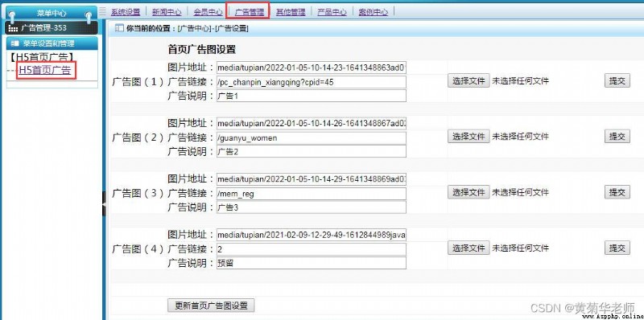Image resolution: width=644 pixels, height=320 pixels.
Task: Click the 首页广告图设置 heading text
Action: tap(202, 50)
